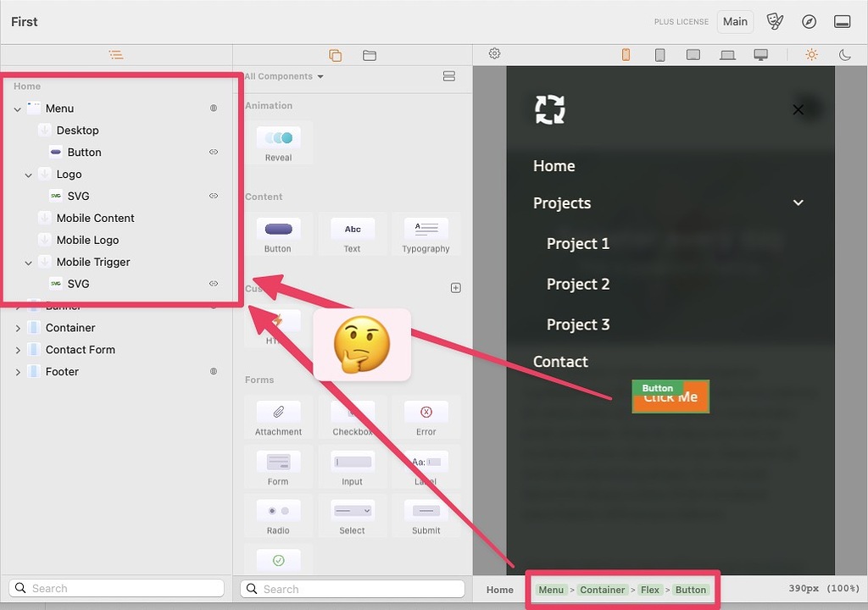Collapse the Menu tree item

point(17,108)
